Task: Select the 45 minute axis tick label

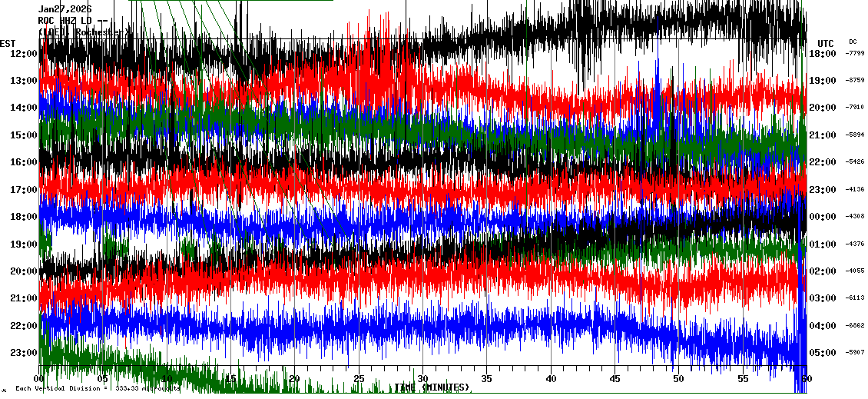Action: 615,379
